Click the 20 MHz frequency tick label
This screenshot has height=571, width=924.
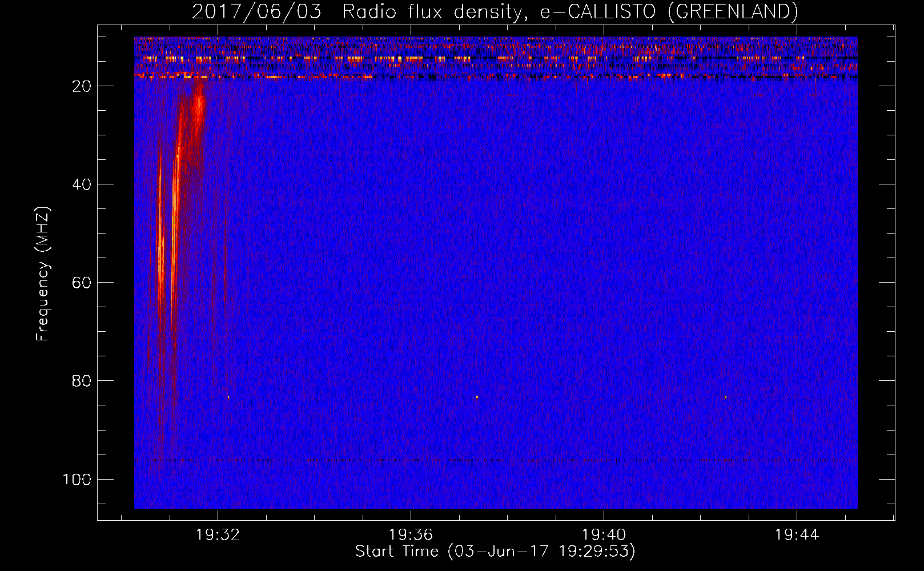tap(82, 86)
